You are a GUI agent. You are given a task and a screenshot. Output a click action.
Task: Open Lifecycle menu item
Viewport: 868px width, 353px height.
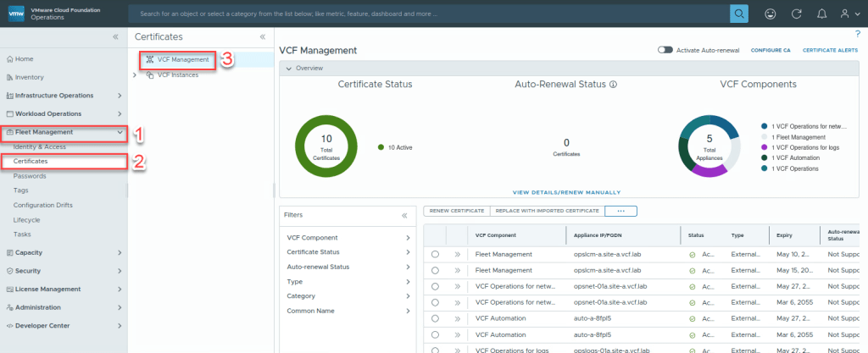[x=26, y=220]
